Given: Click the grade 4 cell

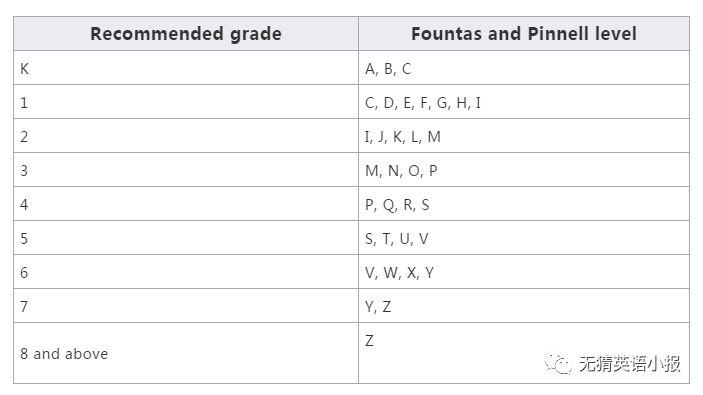Looking at the screenshot, I should 186,204.
